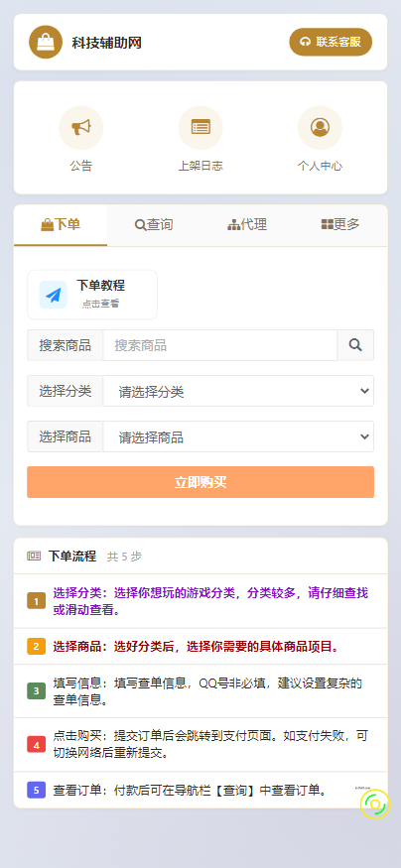Switch to the 下单 order tab
This screenshot has width=401, height=868.
pos(61,225)
